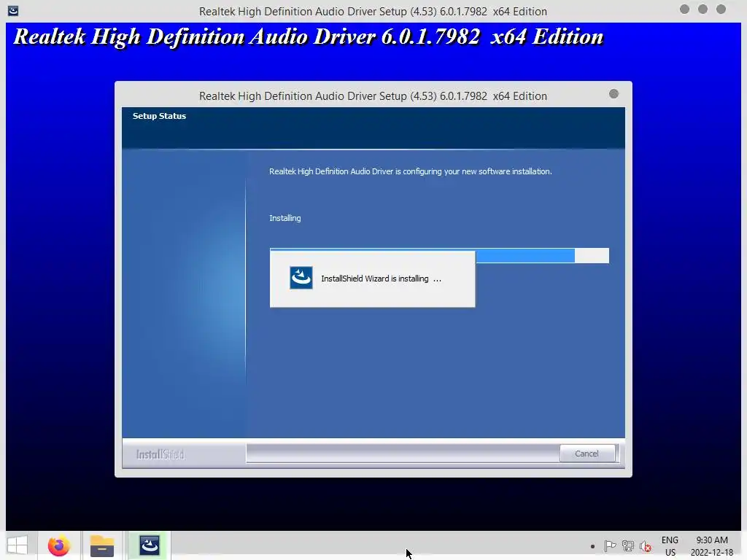Click the Cancel button in setup dialog
747x560 pixels.
pos(587,454)
